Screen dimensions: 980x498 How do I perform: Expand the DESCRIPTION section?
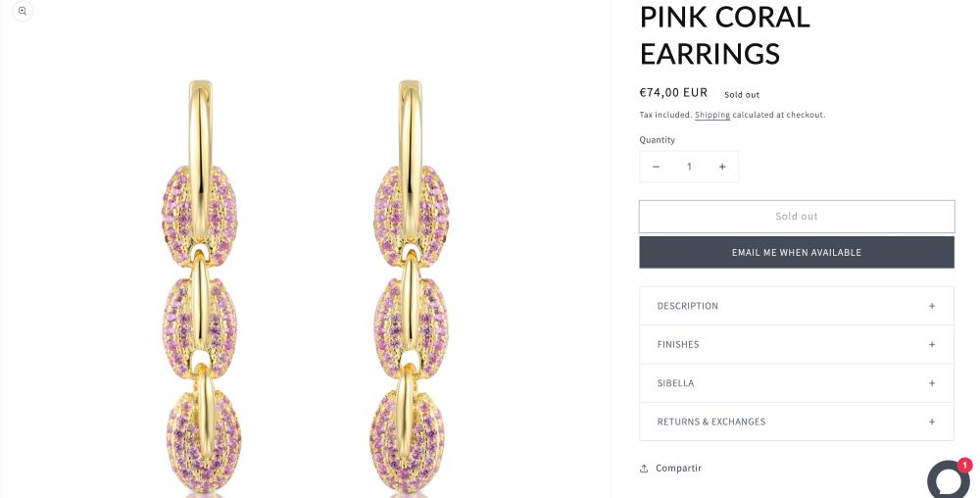(688, 306)
